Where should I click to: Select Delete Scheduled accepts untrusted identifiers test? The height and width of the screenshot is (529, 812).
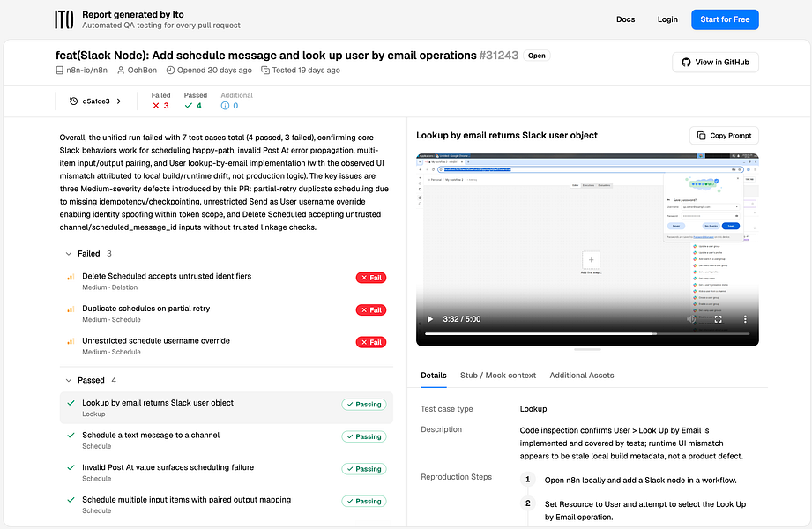point(227,281)
